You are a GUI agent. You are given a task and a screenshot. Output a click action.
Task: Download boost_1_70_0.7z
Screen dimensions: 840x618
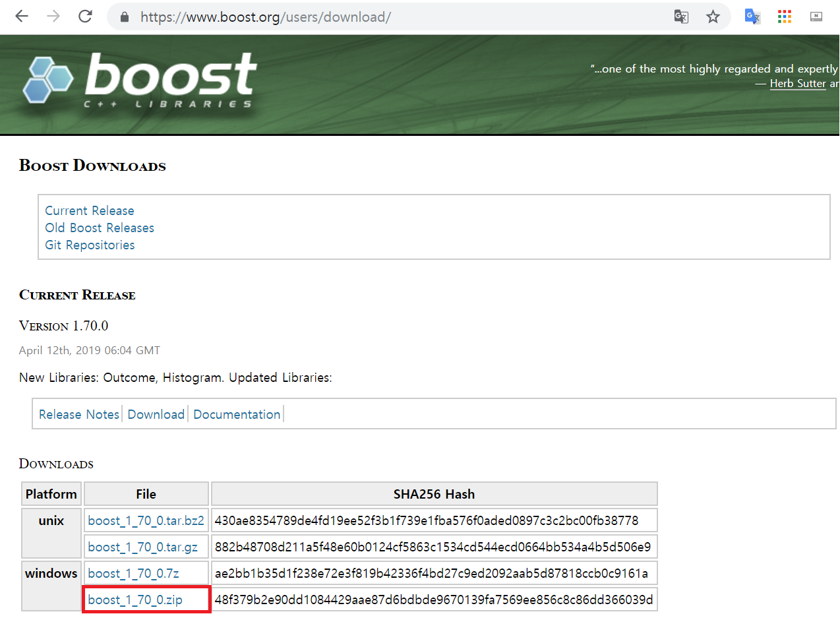click(x=133, y=573)
